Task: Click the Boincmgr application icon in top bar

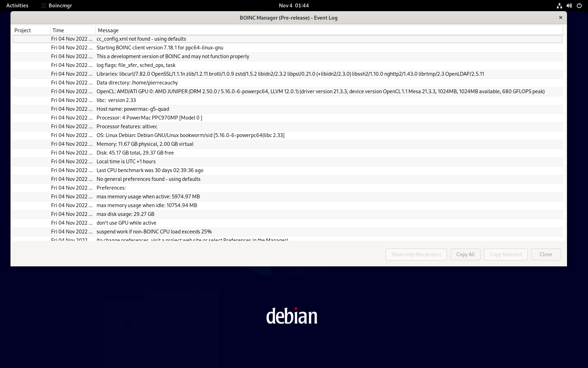Action: (43, 5)
